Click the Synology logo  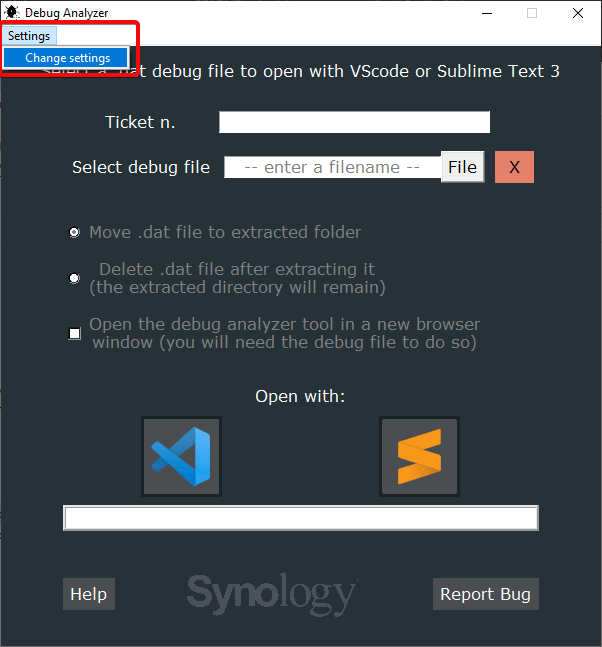pos(272,594)
